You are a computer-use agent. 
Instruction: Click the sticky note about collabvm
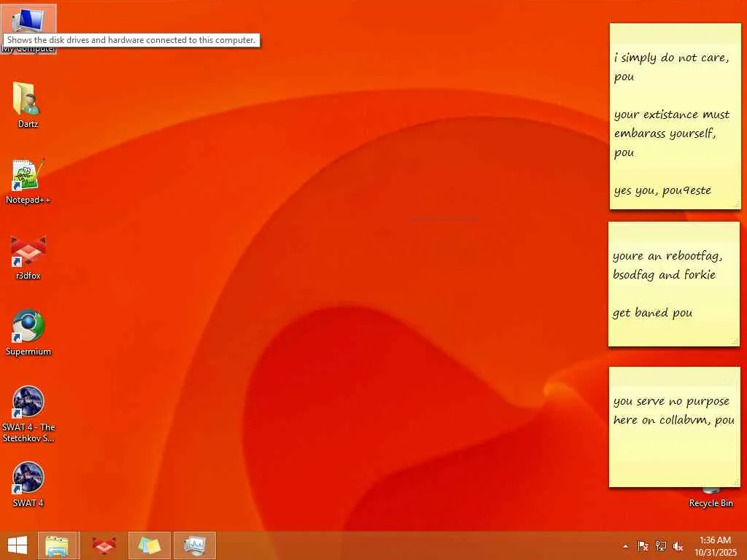coord(675,427)
